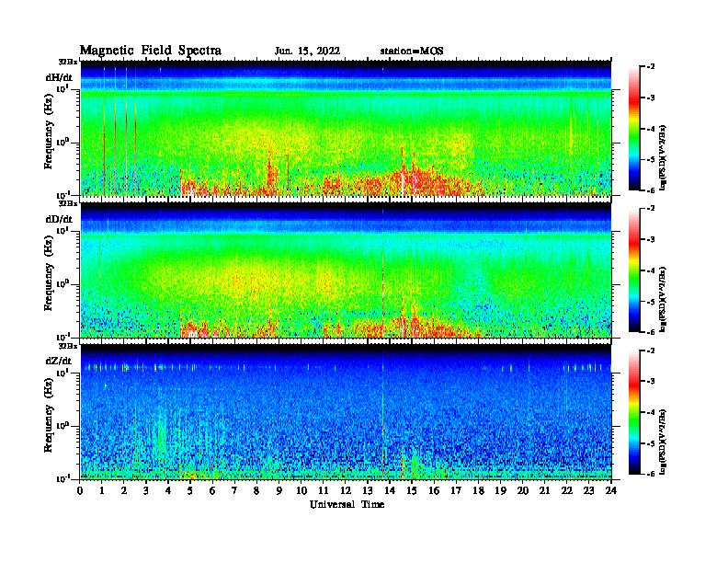This screenshot has height=563, width=728.
Task: Click hour tick label '19' on time axis
Action: (500, 490)
